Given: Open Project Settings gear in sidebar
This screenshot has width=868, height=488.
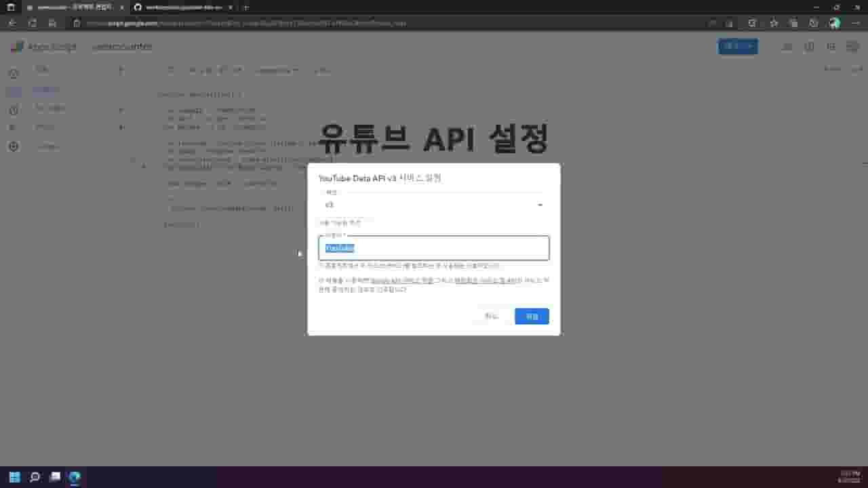Looking at the screenshot, I should pyautogui.click(x=14, y=146).
